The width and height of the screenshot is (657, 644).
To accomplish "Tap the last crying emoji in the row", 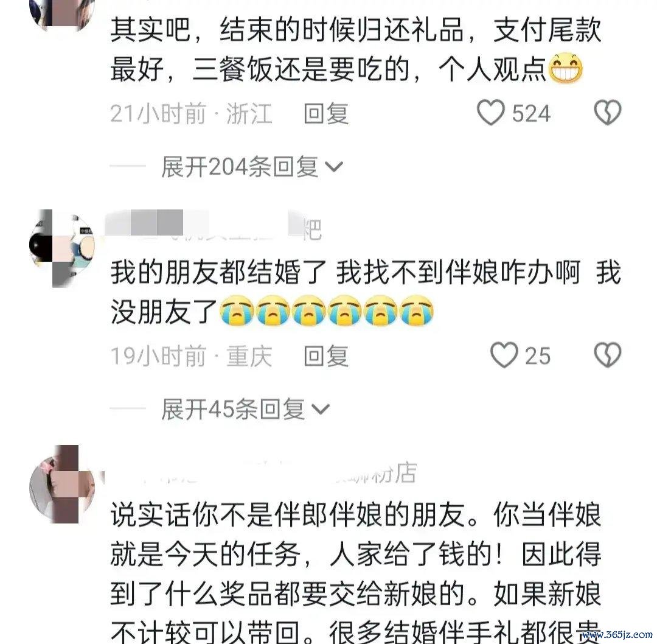I will [417, 310].
